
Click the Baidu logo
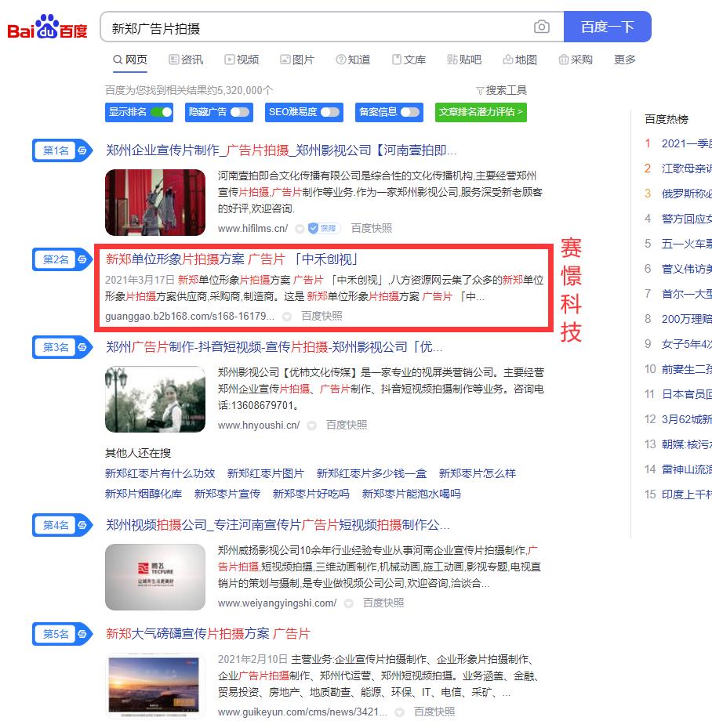tap(47, 27)
